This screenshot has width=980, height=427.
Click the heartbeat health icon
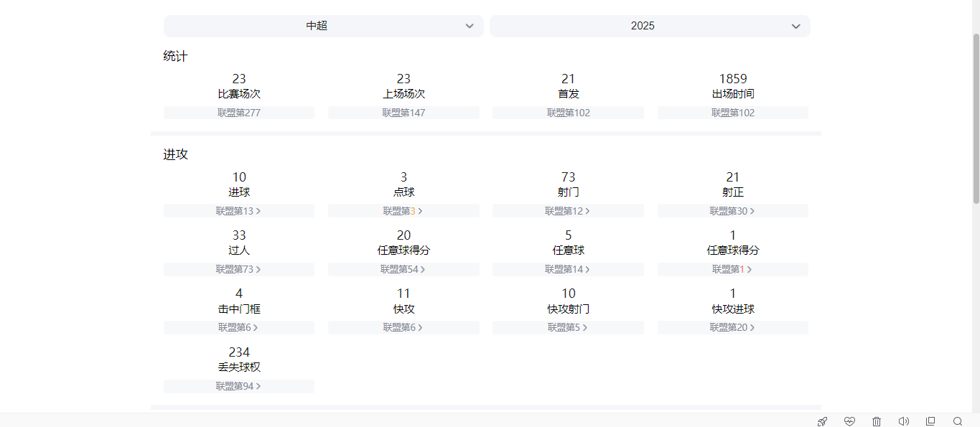849,421
